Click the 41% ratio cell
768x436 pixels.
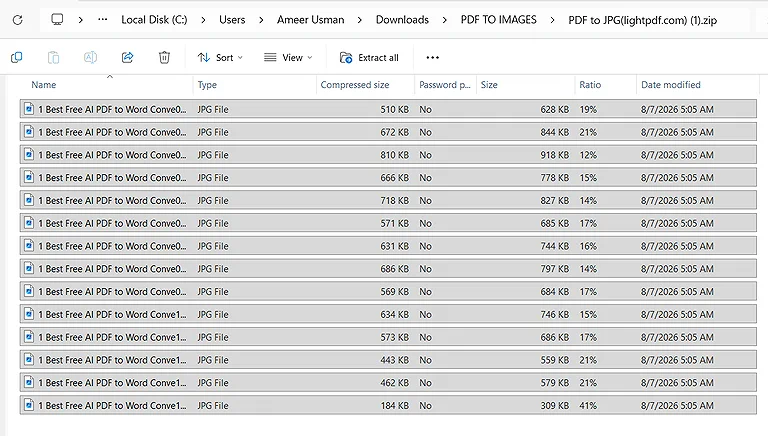tap(588, 406)
